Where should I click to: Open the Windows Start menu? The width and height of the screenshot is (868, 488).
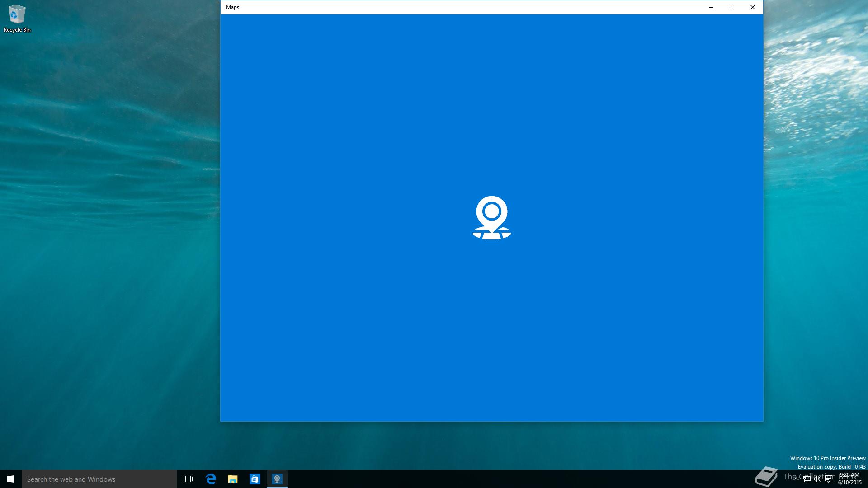11,479
